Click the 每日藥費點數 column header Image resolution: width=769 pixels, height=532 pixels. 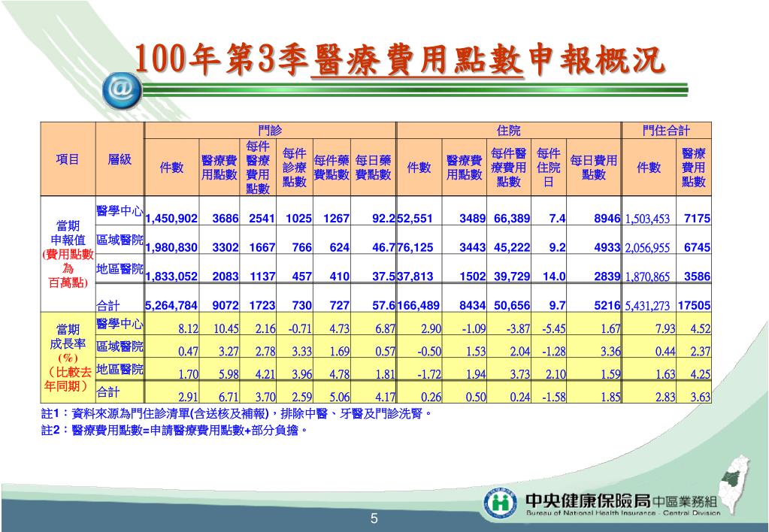373,168
